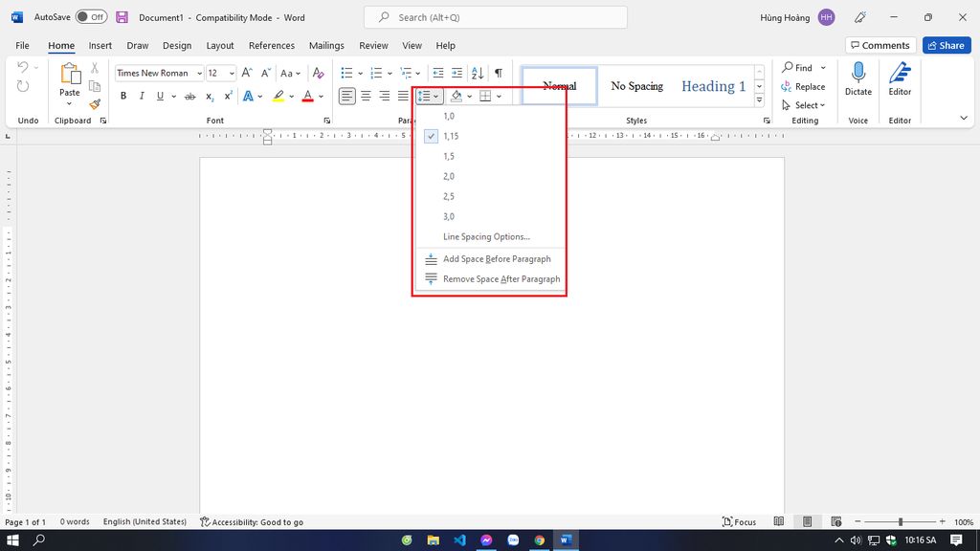Viewport: 980px width, 551px height.
Task: Apply subscript formatting
Action: 210,97
